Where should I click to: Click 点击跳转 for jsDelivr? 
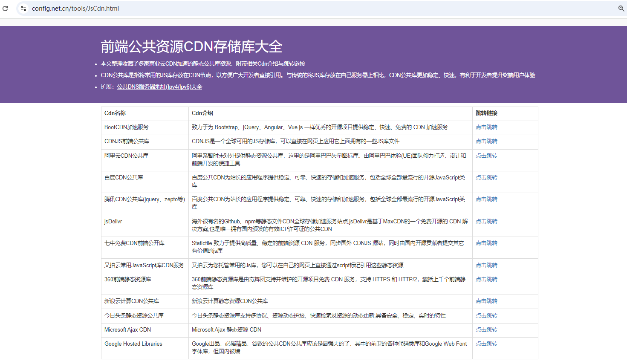tap(486, 221)
